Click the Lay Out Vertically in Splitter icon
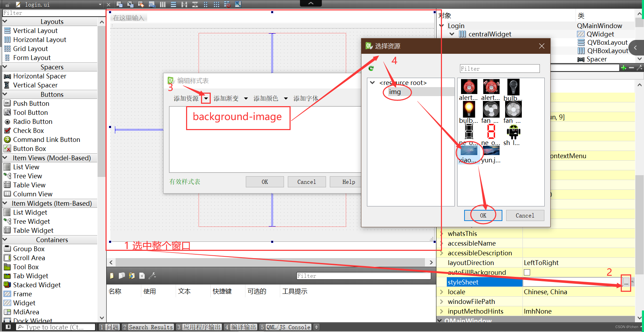This screenshot has height=332, width=644. click(x=195, y=4)
